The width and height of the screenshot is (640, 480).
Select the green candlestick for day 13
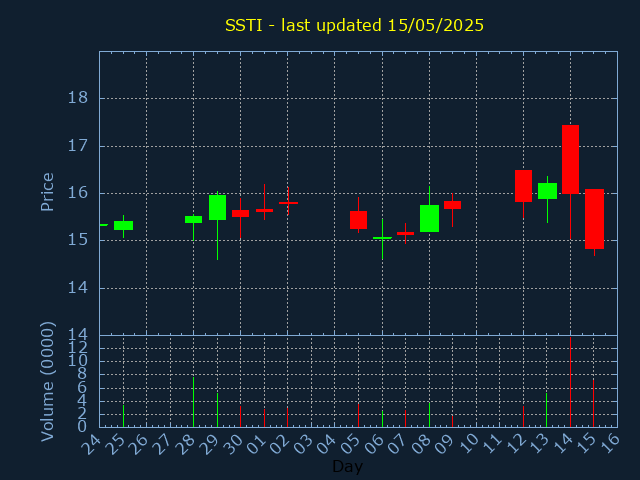547,191
